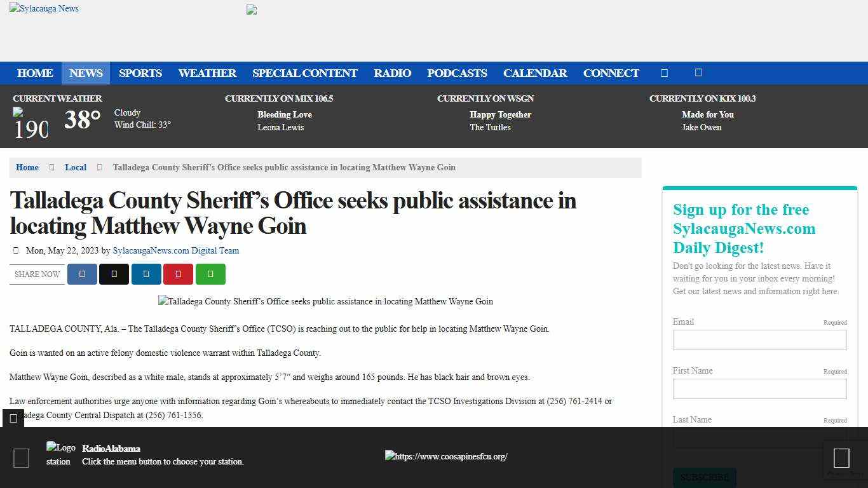Click the SUBSCRIBE button
The image size is (868, 488).
click(704, 477)
